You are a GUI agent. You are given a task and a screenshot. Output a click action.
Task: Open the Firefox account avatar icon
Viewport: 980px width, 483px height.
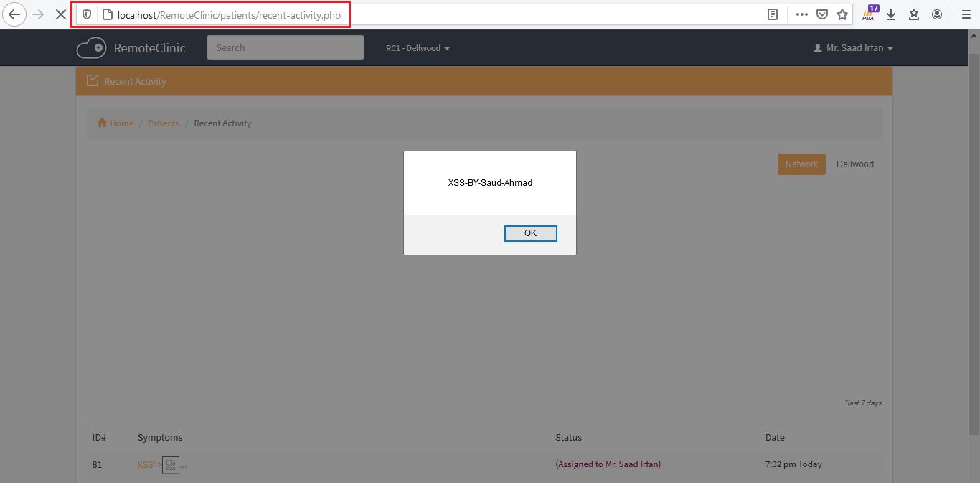coord(937,14)
